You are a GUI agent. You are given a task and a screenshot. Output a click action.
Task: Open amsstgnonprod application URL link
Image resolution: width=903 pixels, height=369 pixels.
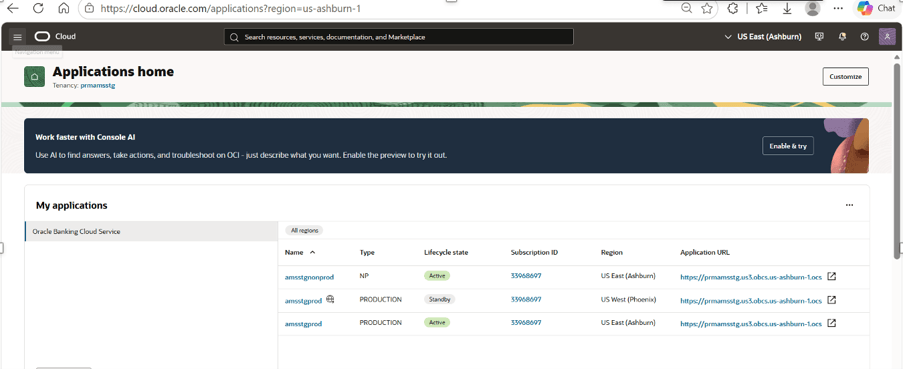pos(751,277)
